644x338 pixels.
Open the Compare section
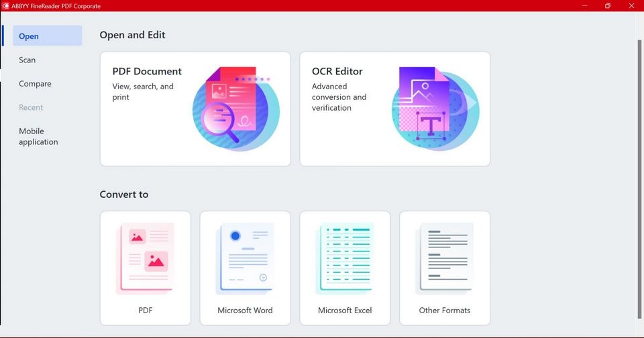pyautogui.click(x=35, y=84)
